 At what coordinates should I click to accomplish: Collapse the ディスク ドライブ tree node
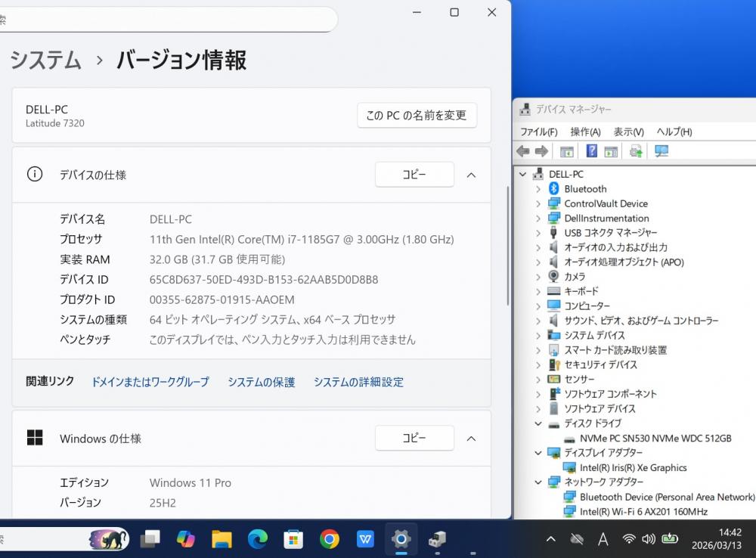click(538, 423)
